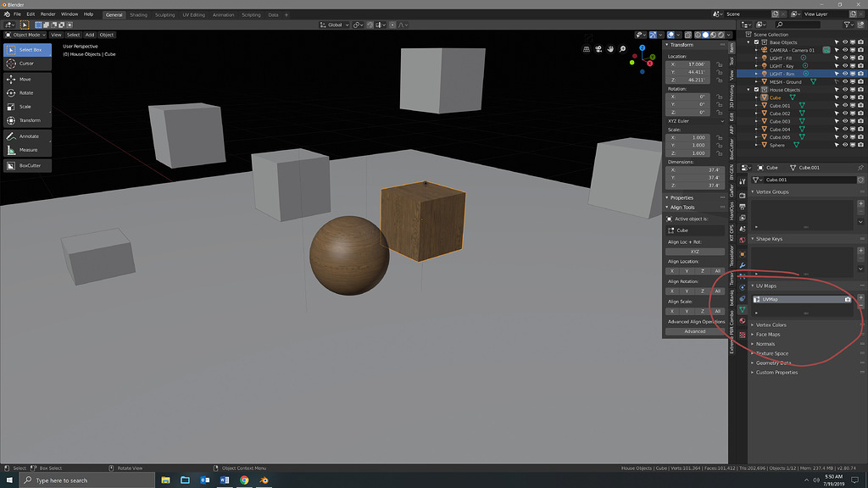Toggle UVMap active render camera icon
This screenshot has height=488, width=868.
pyautogui.click(x=848, y=299)
